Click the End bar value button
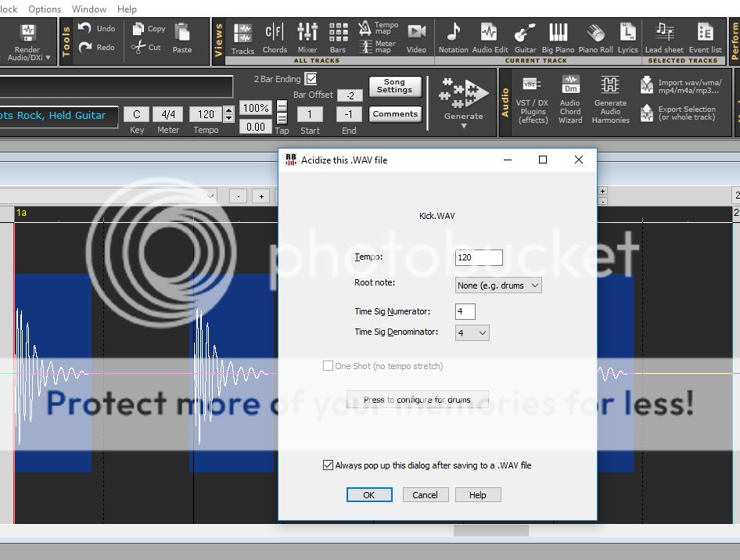740x560 pixels. pos(348,114)
